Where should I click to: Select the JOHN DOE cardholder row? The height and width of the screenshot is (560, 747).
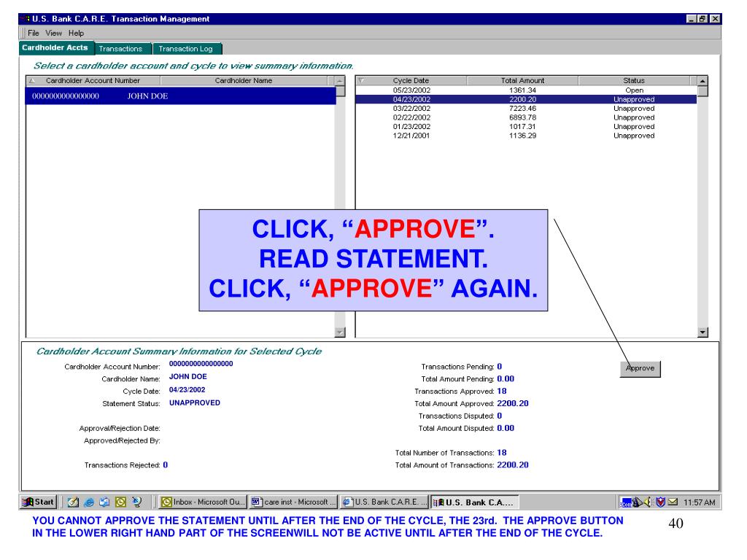[181, 96]
